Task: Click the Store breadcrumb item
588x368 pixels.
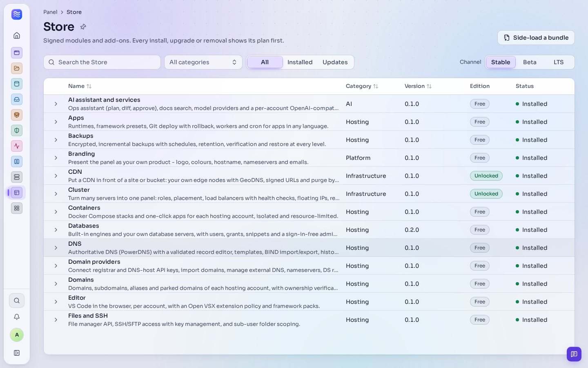Action: click(74, 12)
